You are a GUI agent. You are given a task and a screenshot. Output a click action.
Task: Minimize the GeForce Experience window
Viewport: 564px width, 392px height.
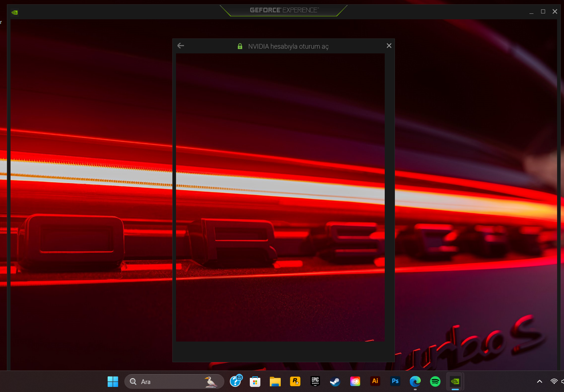pos(531,12)
